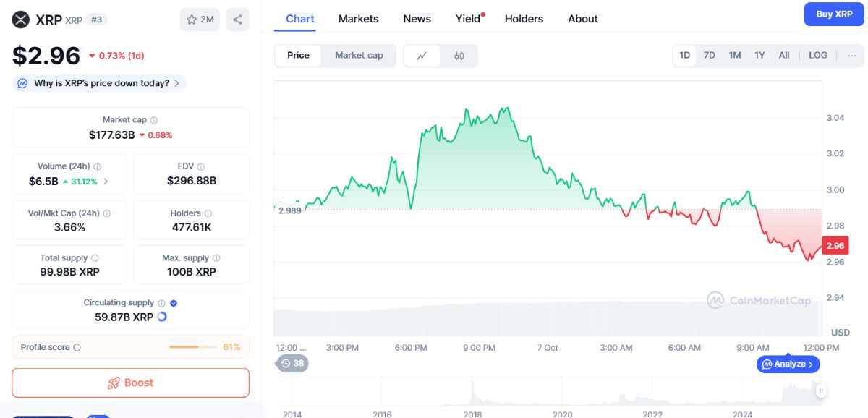The height and width of the screenshot is (418, 868).
Task: Click the 3.66% Vol/Mkt Cap value
Action: [69, 227]
